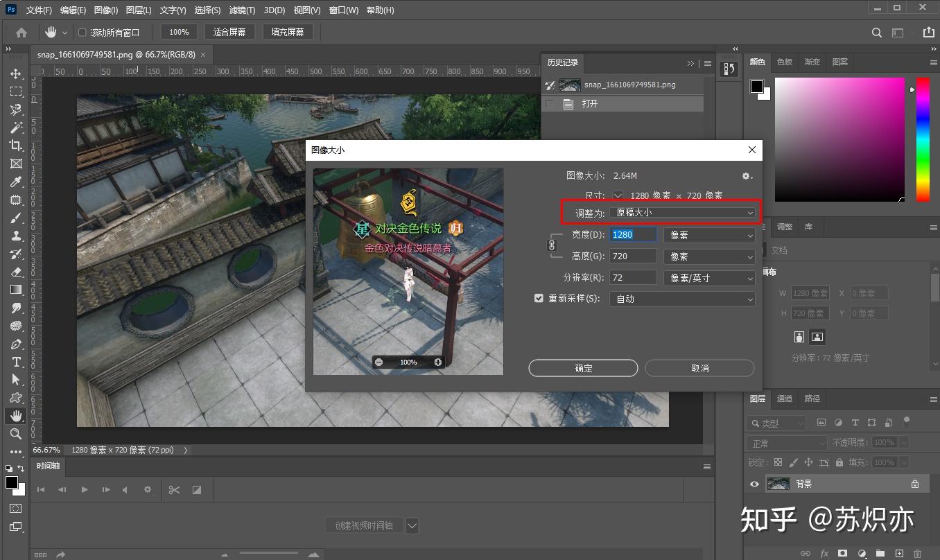Select the Horizontal Type tool
This screenshot has width=940, height=560.
[15, 362]
